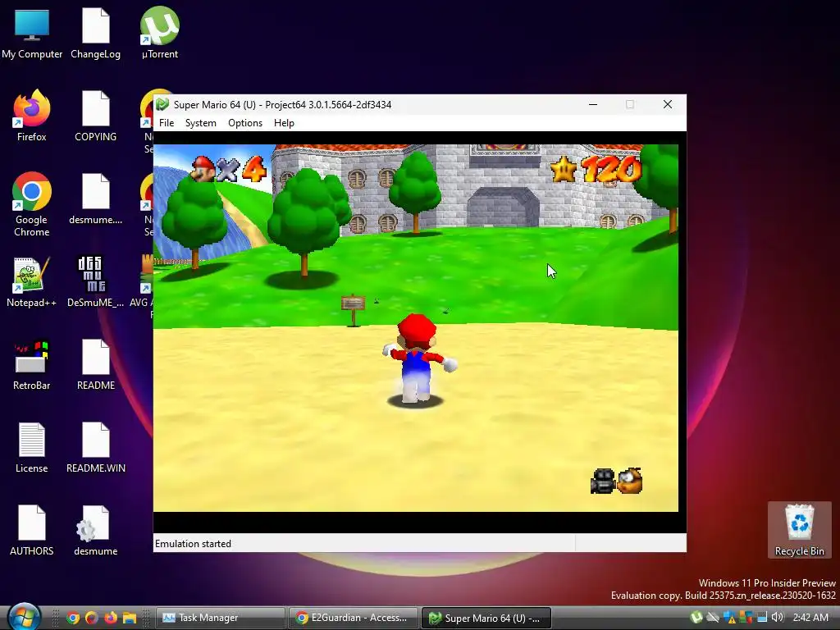The width and height of the screenshot is (840, 630).
Task: Select the desmume settings file with the gear icon
Action: point(95,531)
